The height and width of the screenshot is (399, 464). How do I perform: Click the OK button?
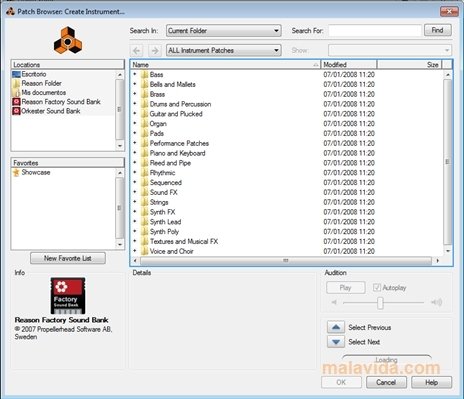coord(341,382)
